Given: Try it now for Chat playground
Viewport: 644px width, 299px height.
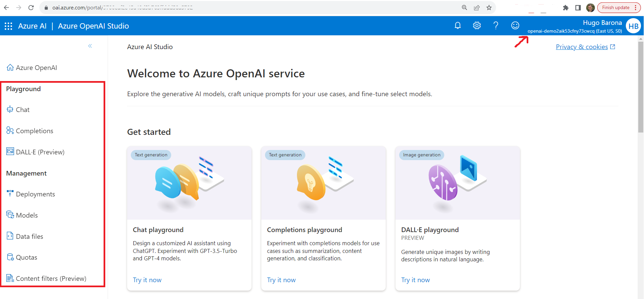Looking at the screenshot, I should pyautogui.click(x=147, y=280).
